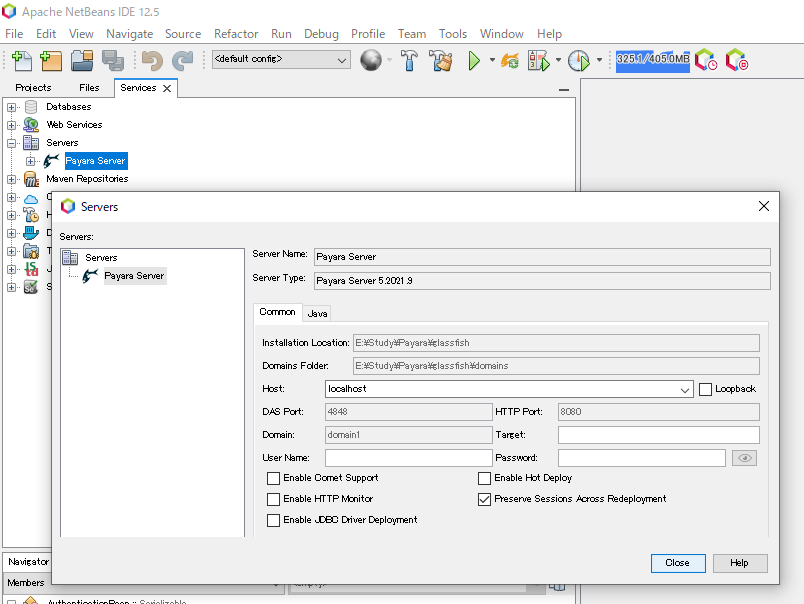Minimize the Services panel group
Viewport: 804px width, 604px height.
tap(564, 90)
